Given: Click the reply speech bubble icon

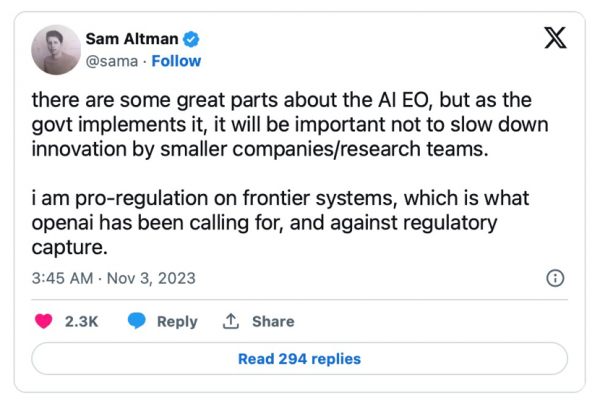Looking at the screenshot, I should click(138, 321).
